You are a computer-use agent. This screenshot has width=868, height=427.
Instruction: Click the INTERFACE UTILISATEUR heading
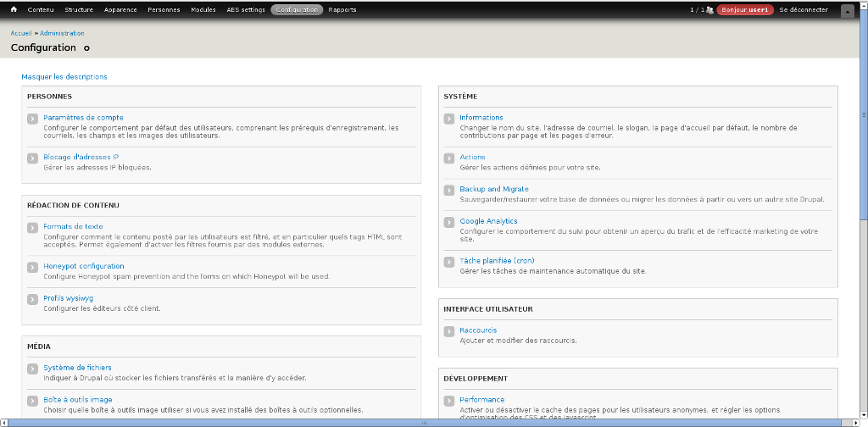click(x=487, y=309)
